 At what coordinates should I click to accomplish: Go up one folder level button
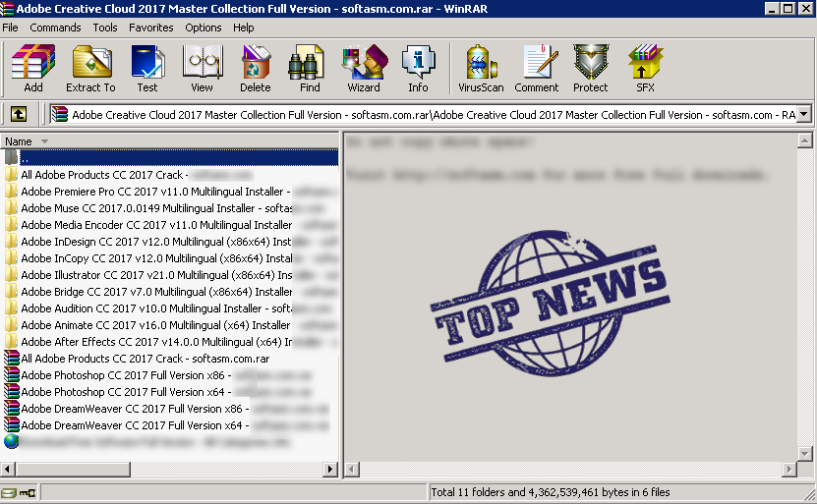click(19, 114)
